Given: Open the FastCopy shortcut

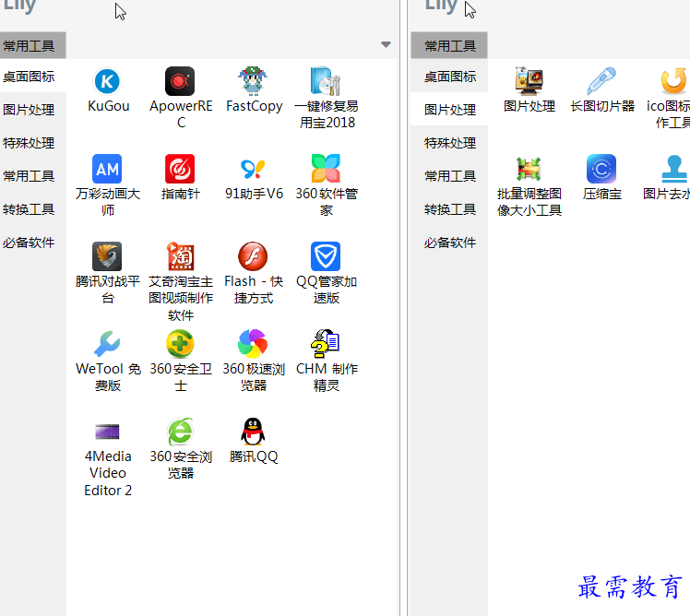Looking at the screenshot, I should 254,82.
